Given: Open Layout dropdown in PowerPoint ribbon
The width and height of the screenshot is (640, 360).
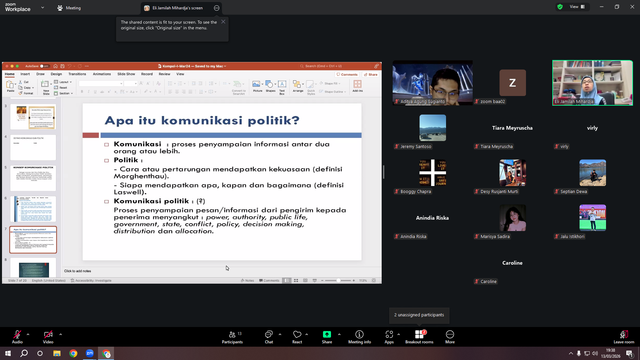Looking at the screenshot, I should 63,82.
